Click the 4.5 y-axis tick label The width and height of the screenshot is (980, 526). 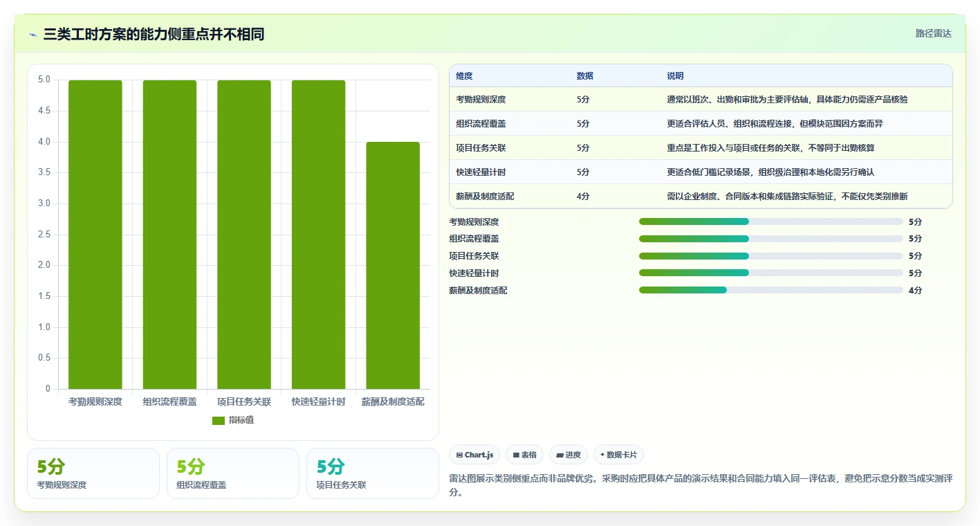pyautogui.click(x=44, y=111)
